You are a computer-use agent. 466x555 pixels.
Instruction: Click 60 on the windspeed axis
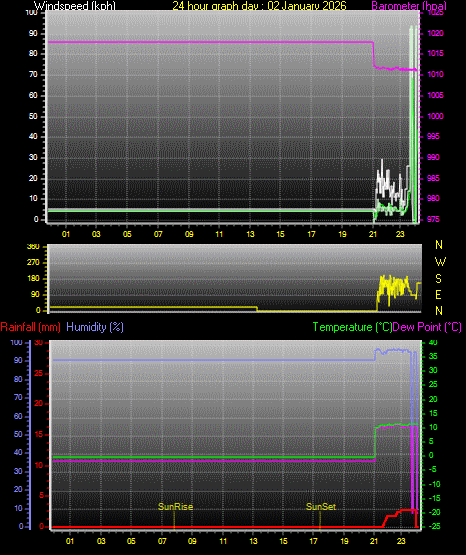(x=33, y=95)
